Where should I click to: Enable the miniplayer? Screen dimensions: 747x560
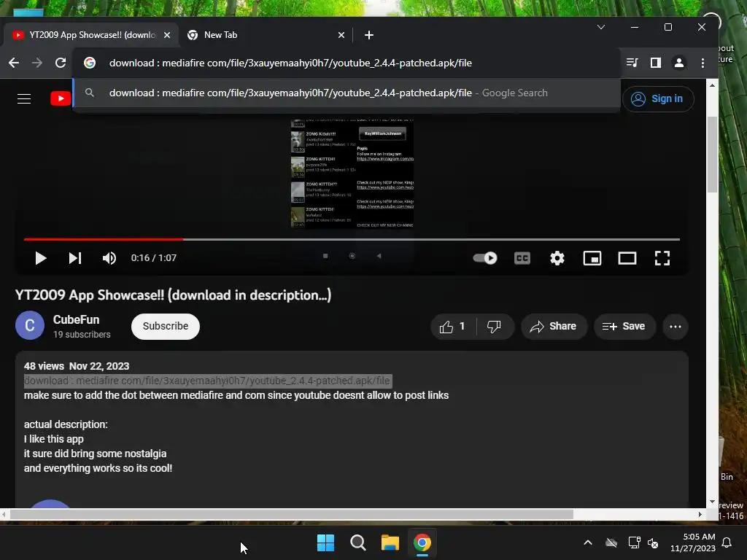click(592, 258)
